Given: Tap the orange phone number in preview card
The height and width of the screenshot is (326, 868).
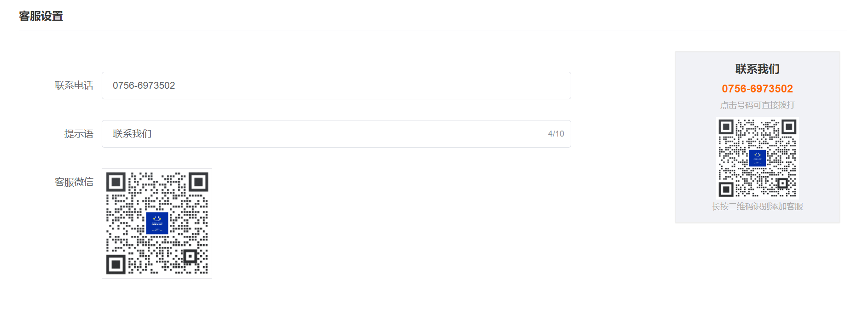Looking at the screenshot, I should (757, 89).
